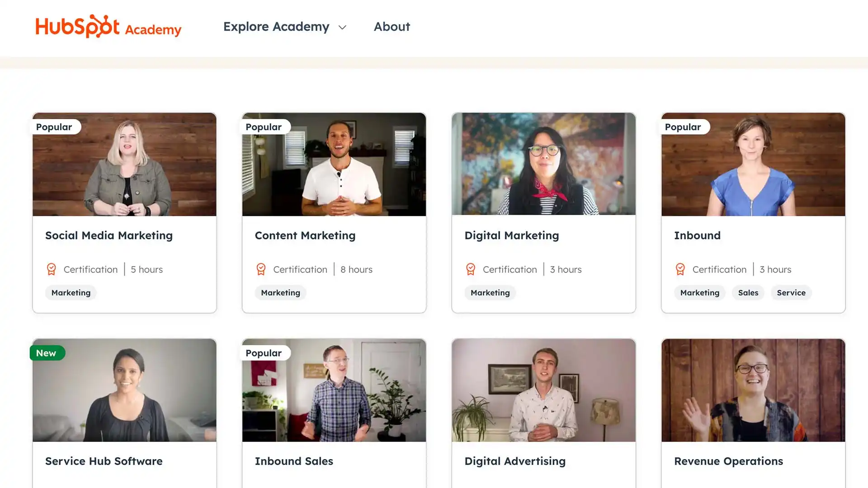Open the Revenue Operations course thumbnail

pos(753,390)
